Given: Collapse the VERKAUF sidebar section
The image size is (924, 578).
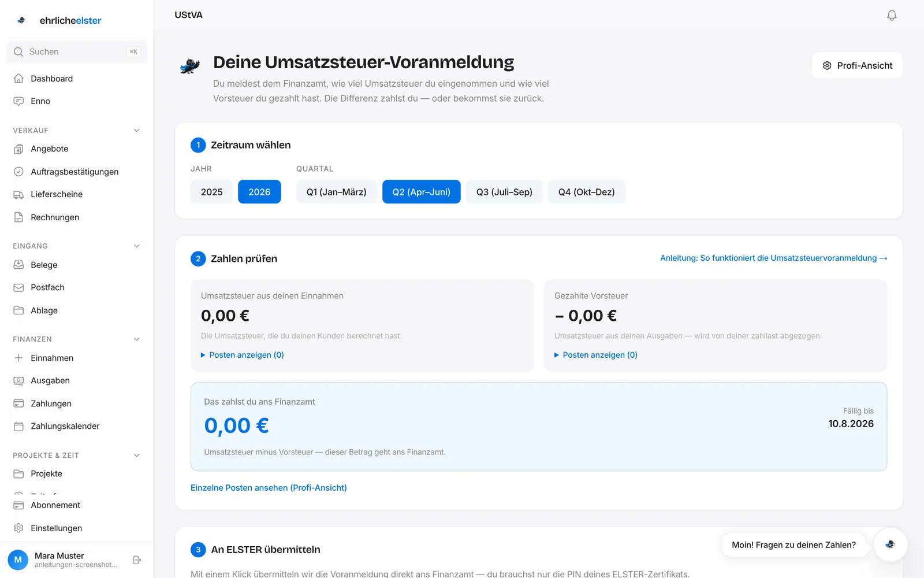Looking at the screenshot, I should click(x=136, y=131).
